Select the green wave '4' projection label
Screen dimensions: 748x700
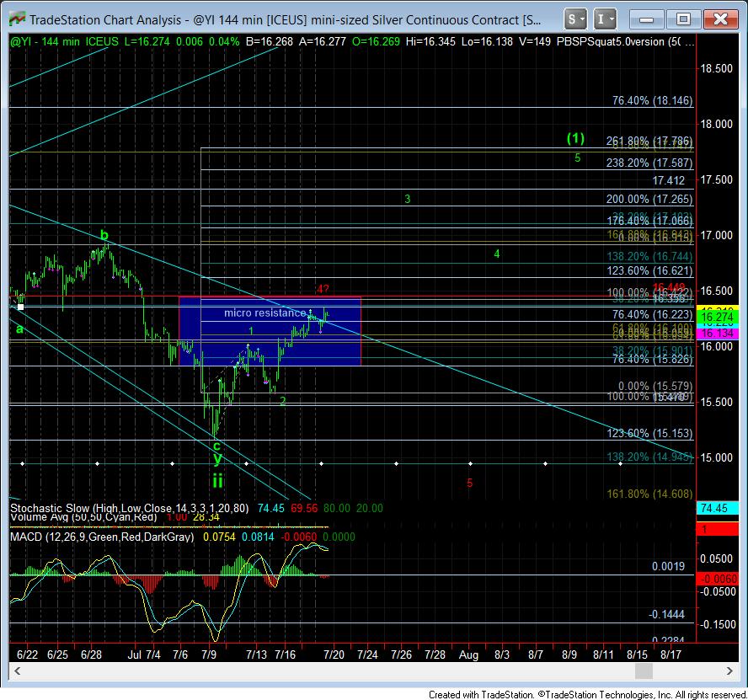(497, 254)
